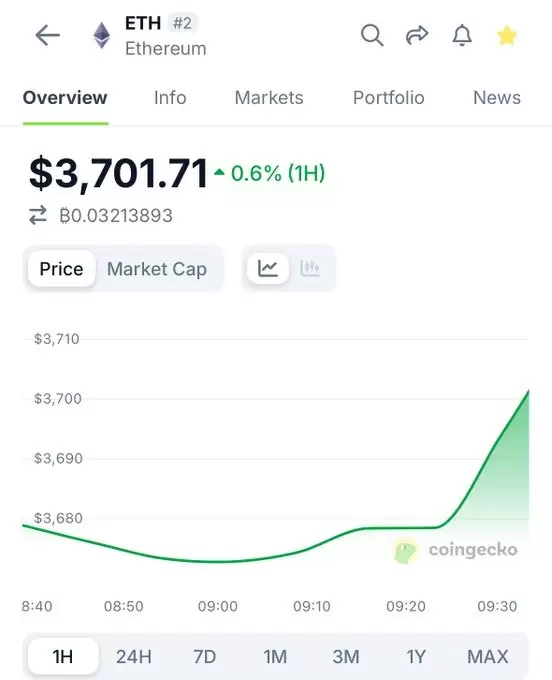Image resolution: width=552 pixels, height=680 pixels.
Task: Toggle the yellow favorite star
Action: tap(506, 36)
